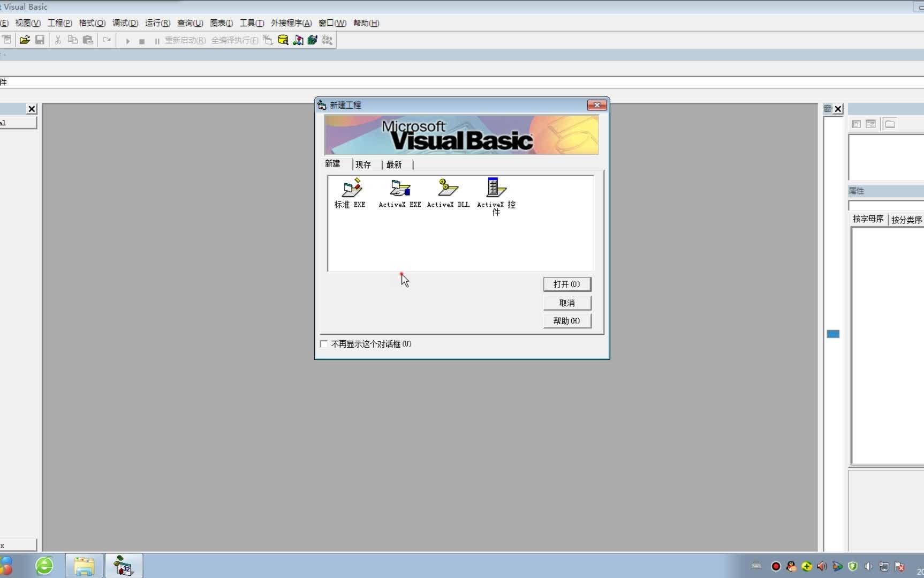Click Visual Basic taskbar button
This screenshot has width=924, height=578.
point(124,566)
